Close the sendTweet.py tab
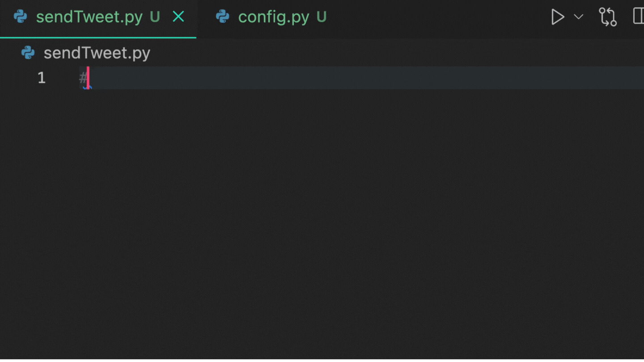Image resolution: width=644 pixels, height=362 pixels. pyautogui.click(x=178, y=17)
